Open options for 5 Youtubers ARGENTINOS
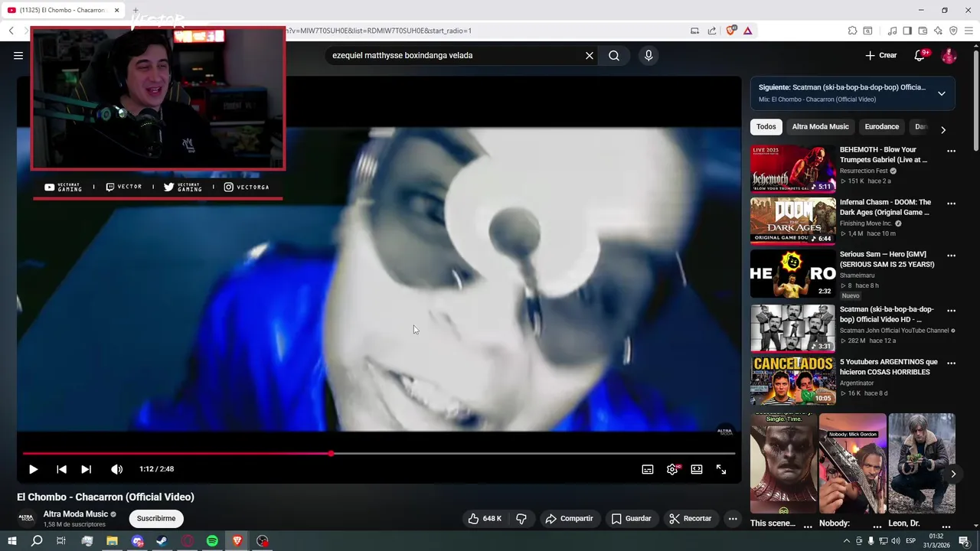 coord(951,363)
